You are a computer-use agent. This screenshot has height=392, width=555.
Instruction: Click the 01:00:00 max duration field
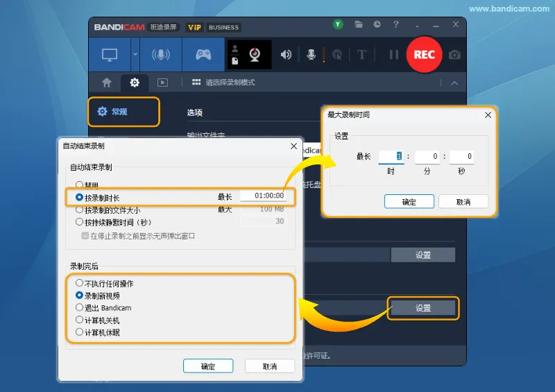point(263,196)
